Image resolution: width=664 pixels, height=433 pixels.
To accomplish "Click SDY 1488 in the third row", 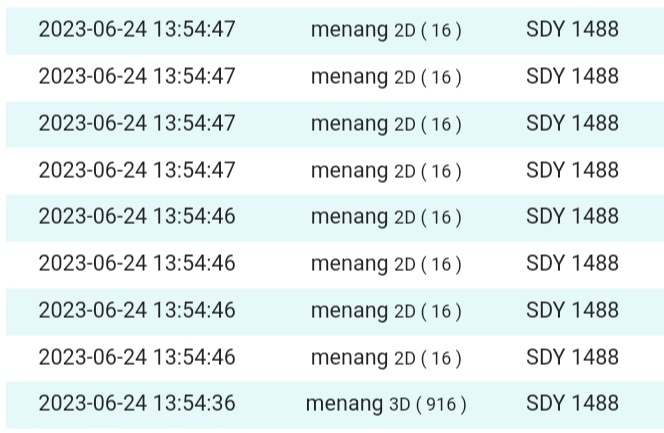I will (x=572, y=123).
